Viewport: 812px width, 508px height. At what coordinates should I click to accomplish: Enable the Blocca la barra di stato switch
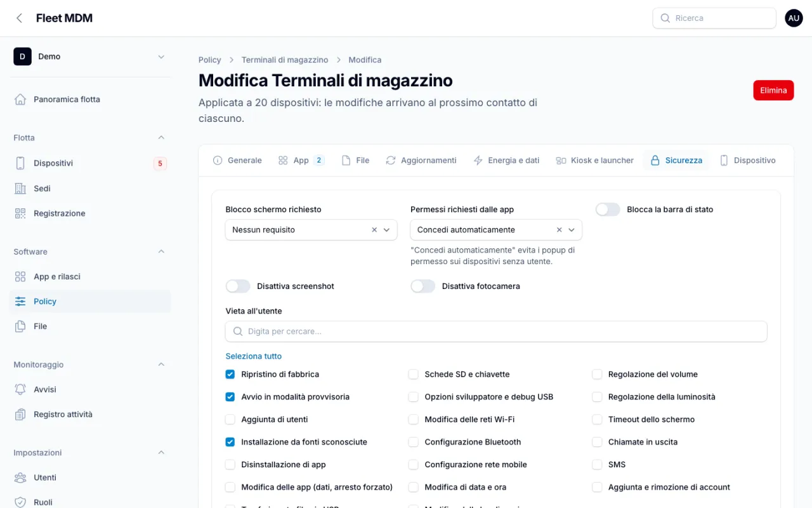608,210
